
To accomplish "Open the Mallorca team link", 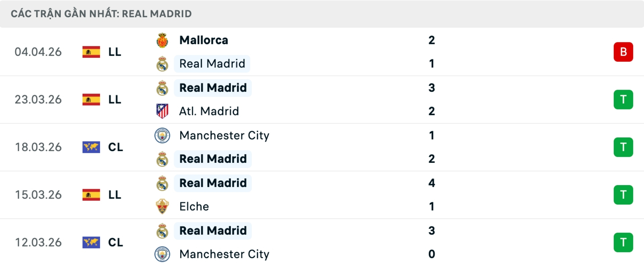I will coord(204,40).
